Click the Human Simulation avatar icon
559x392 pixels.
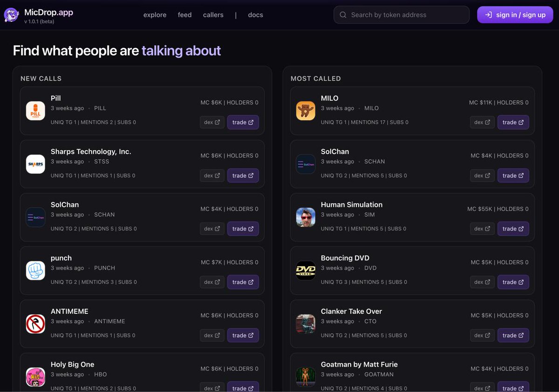pyautogui.click(x=306, y=217)
